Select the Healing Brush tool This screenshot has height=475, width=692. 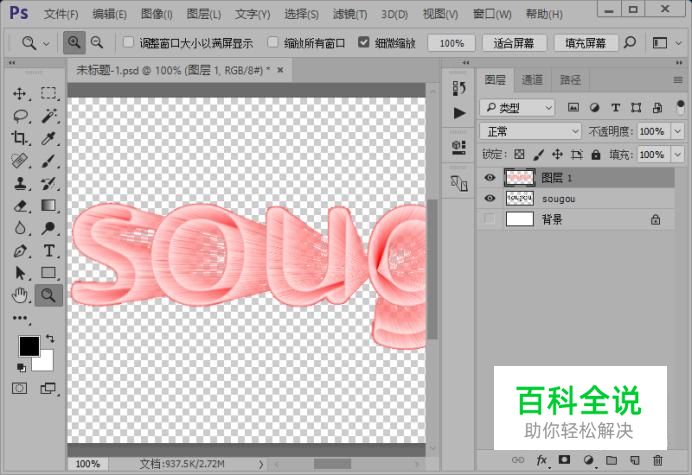(19, 161)
